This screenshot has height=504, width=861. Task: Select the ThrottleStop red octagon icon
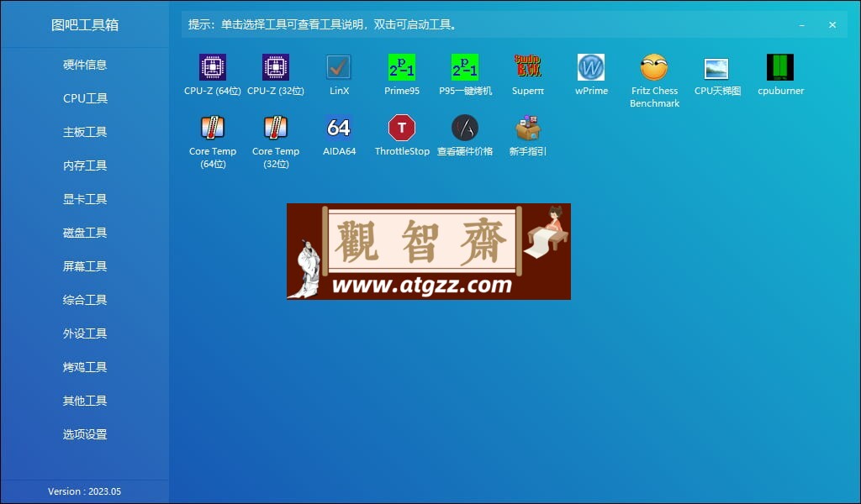coord(402,128)
